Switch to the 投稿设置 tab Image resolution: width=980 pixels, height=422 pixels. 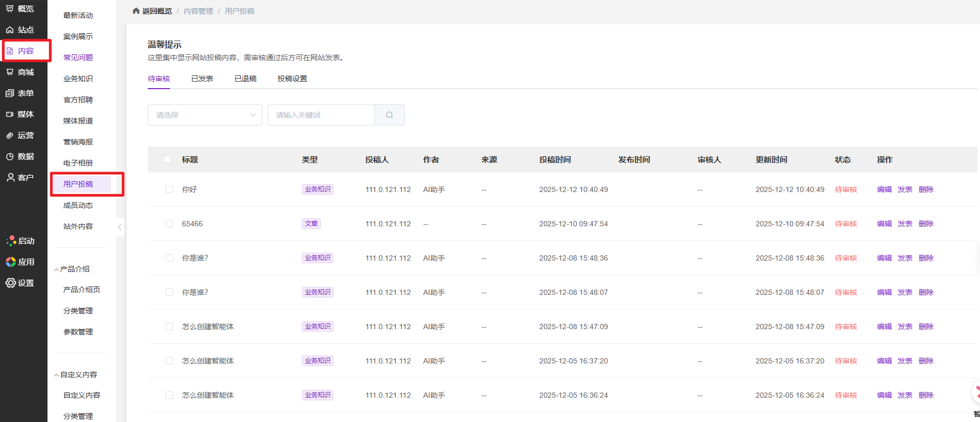coord(292,79)
